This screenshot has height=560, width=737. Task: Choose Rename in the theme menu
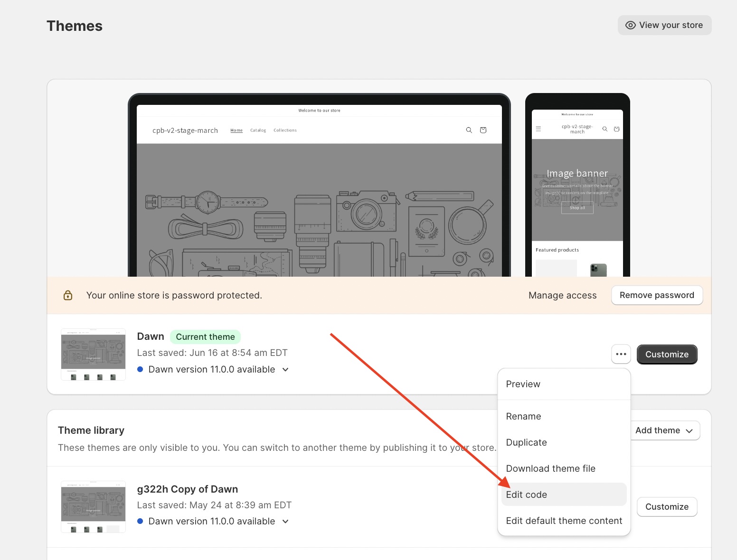point(564,416)
